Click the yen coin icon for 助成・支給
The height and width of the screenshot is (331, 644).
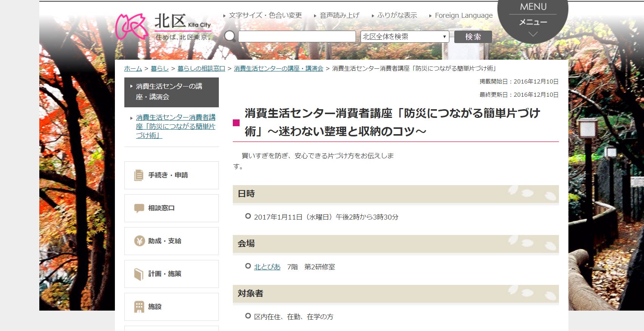point(139,241)
